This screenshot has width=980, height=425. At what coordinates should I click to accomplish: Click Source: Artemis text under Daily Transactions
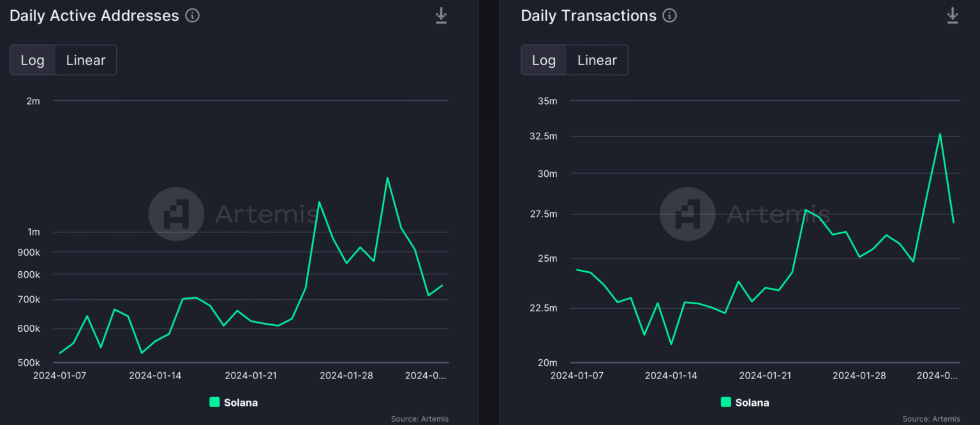[931, 419]
